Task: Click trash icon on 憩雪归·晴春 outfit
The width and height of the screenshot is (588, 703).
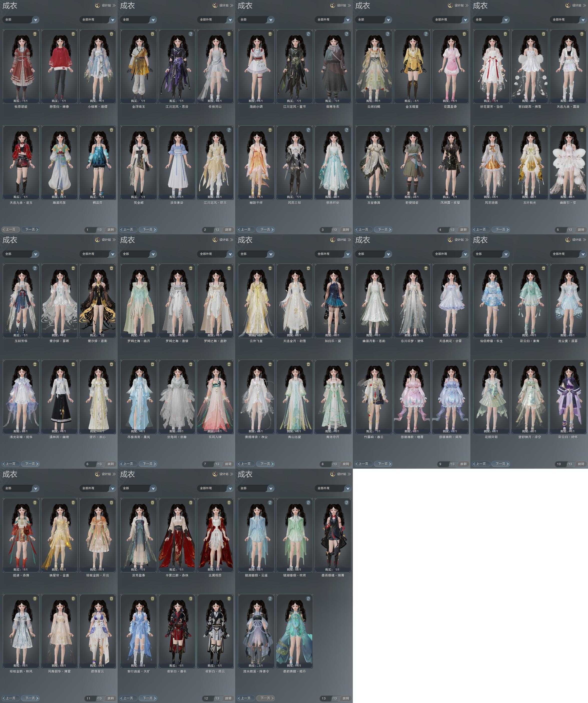Action: [x=73, y=34]
